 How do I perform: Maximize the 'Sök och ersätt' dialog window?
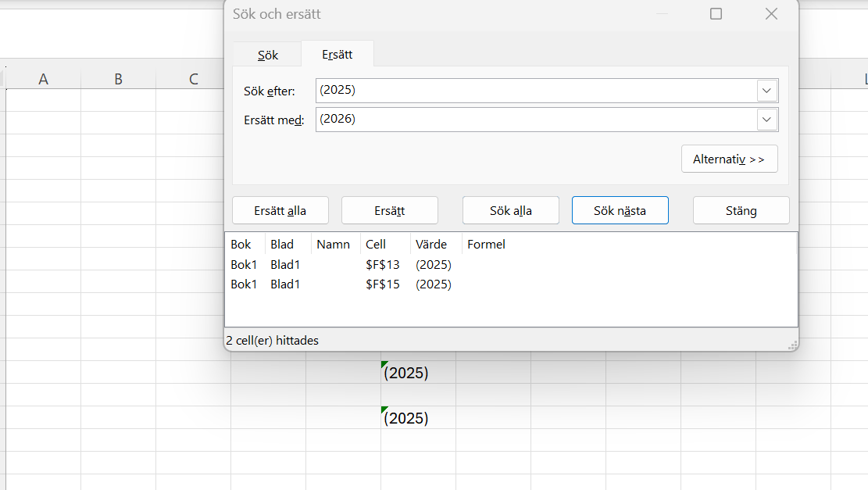point(716,14)
